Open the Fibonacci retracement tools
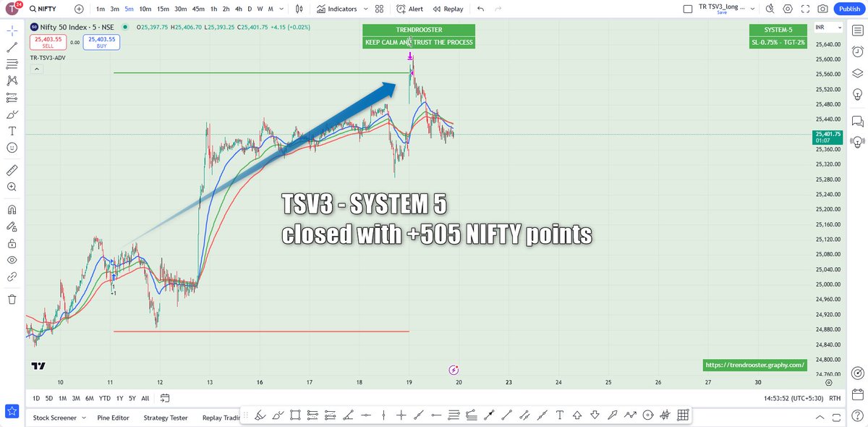This screenshot has height=427, width=868. [x=12, y=64]
